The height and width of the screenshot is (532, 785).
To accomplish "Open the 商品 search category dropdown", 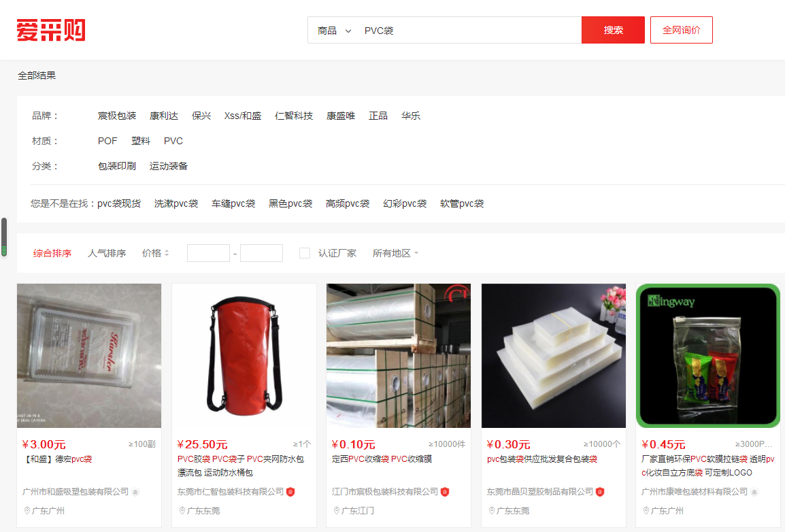I will (334, 31).
